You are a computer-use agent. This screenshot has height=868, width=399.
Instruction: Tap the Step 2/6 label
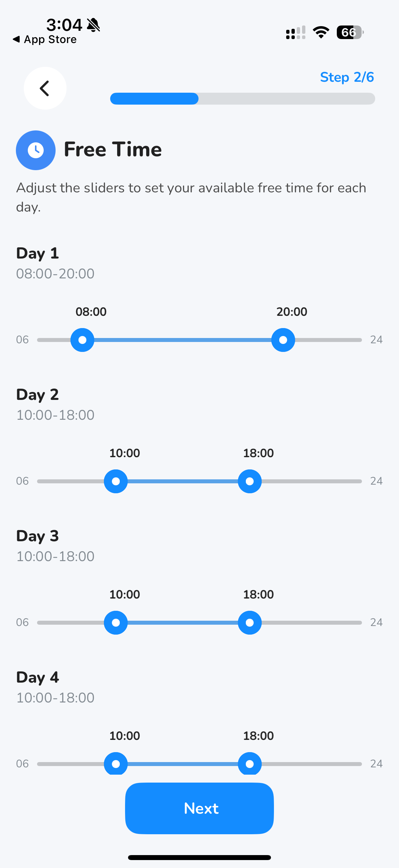pos(346,77)
